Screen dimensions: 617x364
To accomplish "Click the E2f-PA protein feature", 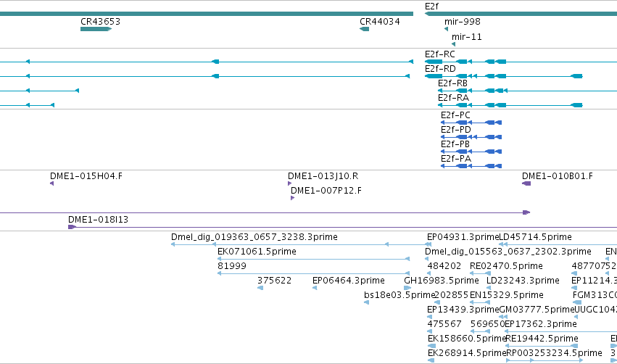I will point(471,166).
